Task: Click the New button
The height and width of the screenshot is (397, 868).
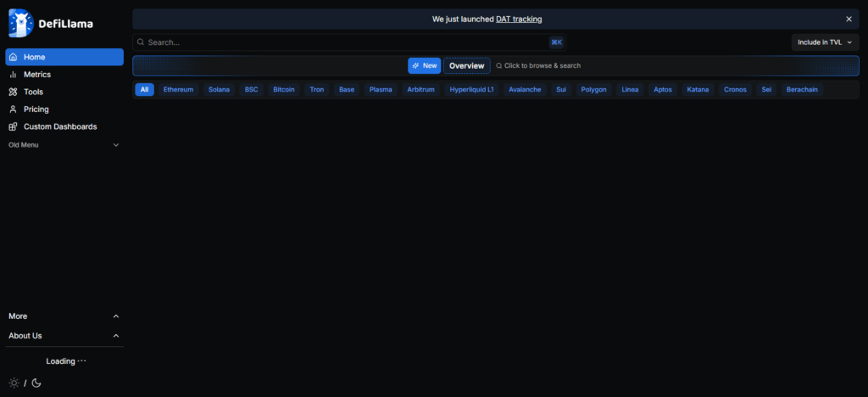Action: [425, 65]
